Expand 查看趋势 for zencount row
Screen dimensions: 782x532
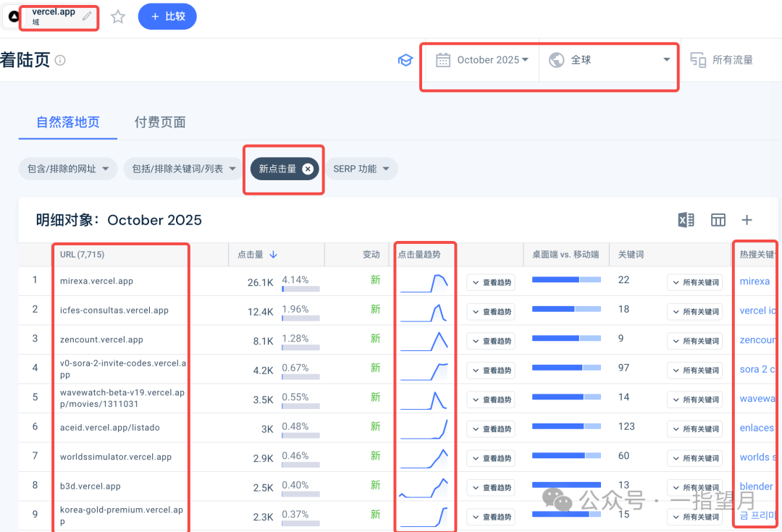(x=491, y=342)
